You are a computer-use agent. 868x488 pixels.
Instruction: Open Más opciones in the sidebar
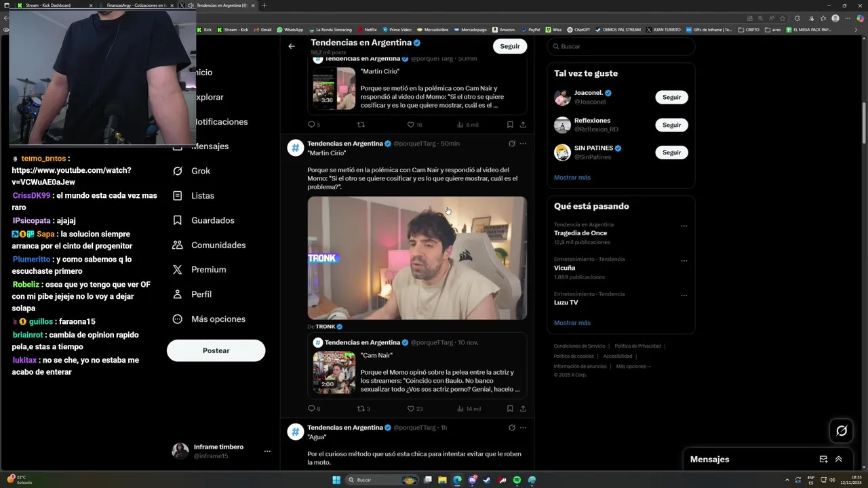(x=210, y=319)
